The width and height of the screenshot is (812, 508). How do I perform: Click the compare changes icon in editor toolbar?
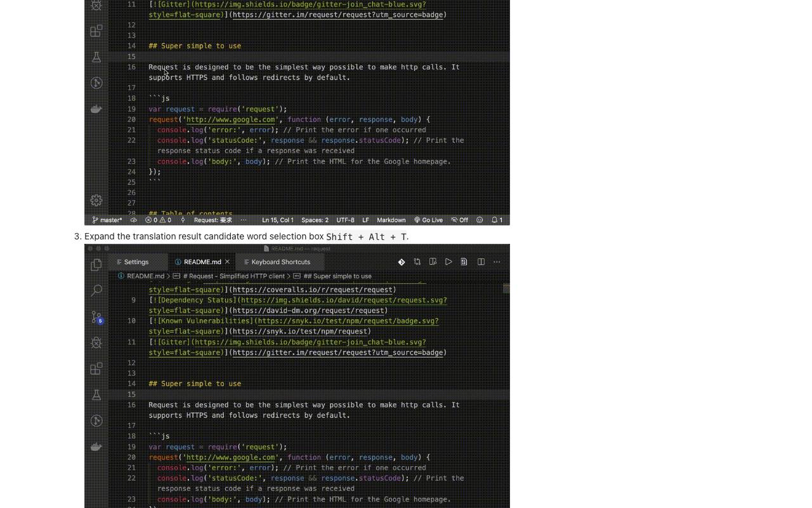tap(417, 262)
